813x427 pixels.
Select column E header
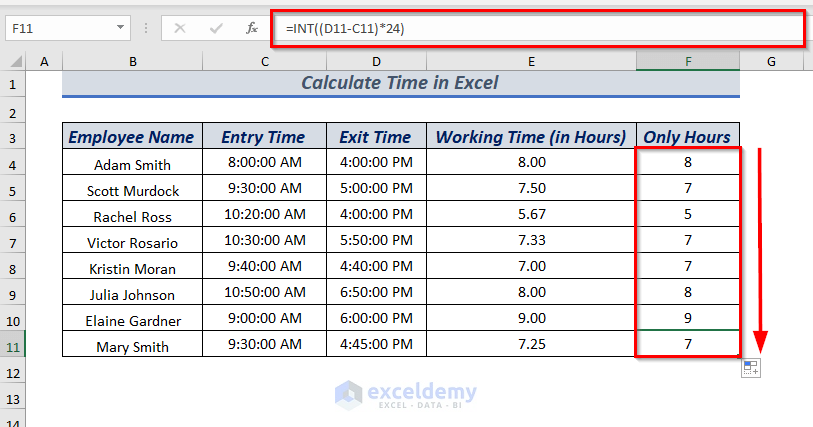pos(531,62)
